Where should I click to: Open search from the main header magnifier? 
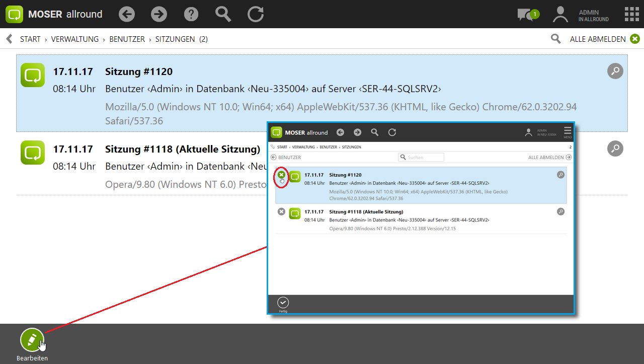click(x=223, y=14)
